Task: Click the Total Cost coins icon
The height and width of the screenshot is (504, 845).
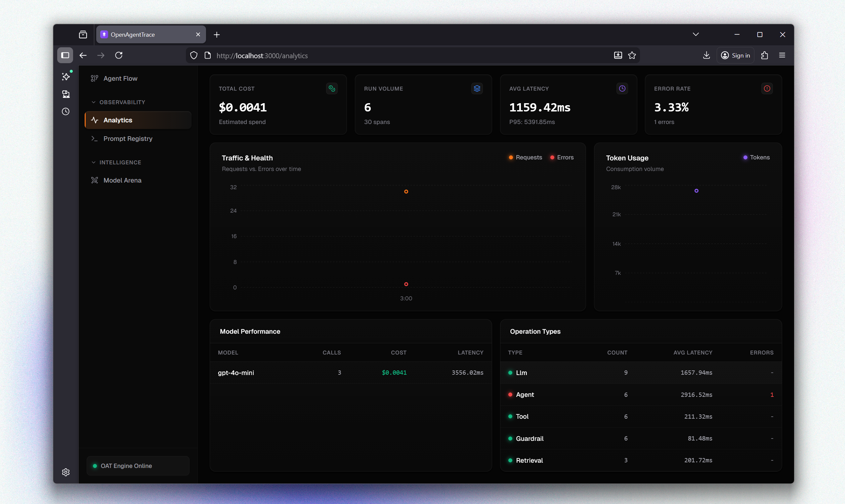Action: [332, 88]
